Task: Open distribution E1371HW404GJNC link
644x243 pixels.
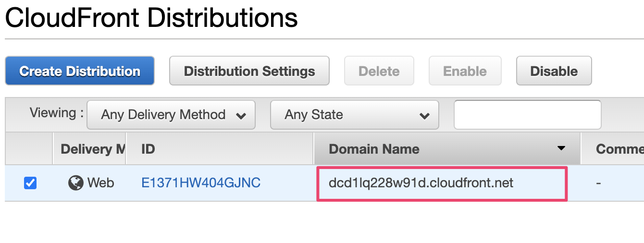Action: [x=201, y=183]
